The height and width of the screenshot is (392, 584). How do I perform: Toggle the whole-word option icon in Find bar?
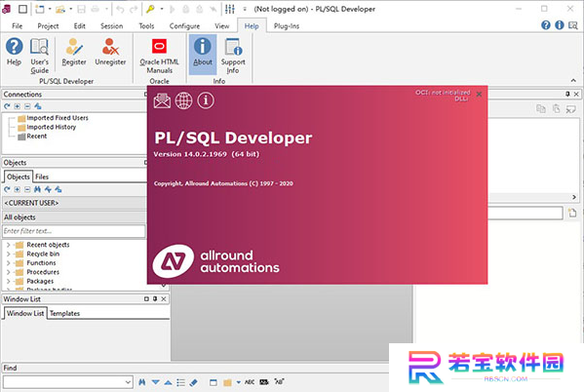[264, 382]
